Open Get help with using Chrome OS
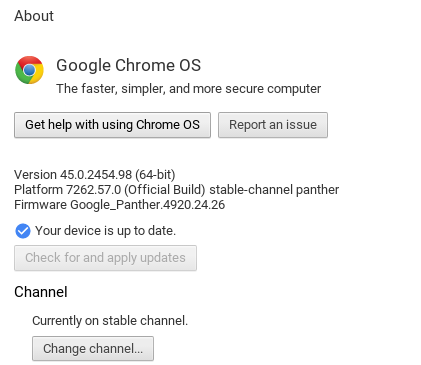 [112, 125]
